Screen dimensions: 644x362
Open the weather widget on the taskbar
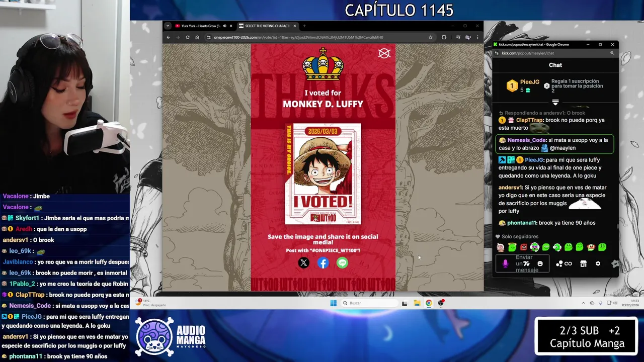pos(151,303)
